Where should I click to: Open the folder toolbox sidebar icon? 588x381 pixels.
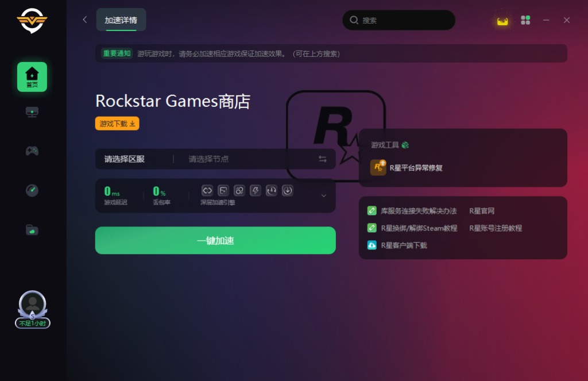click(32, 230)
